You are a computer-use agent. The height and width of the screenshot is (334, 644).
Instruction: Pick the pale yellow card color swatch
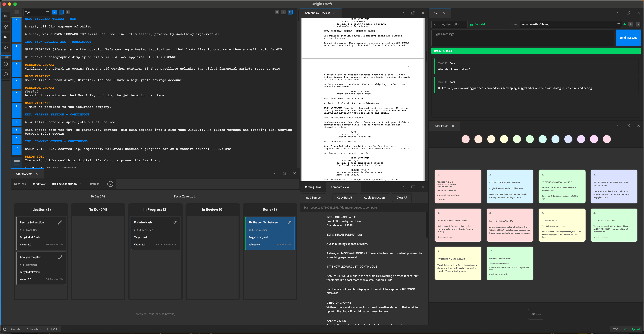click(504, 139)
